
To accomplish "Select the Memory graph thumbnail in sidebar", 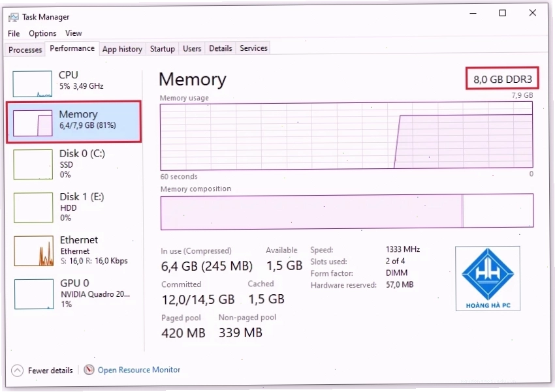I will (x=33, y=123).
